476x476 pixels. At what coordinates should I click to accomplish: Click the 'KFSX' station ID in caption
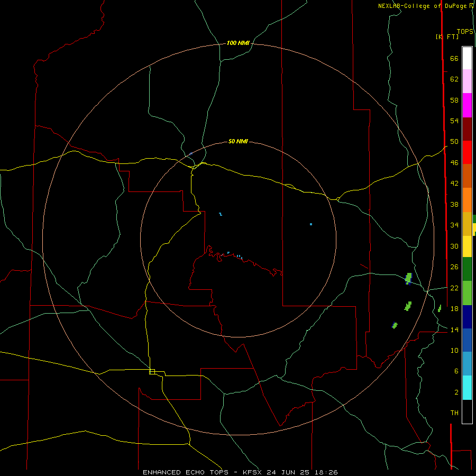pyautogui.click(x=252, y=472)
